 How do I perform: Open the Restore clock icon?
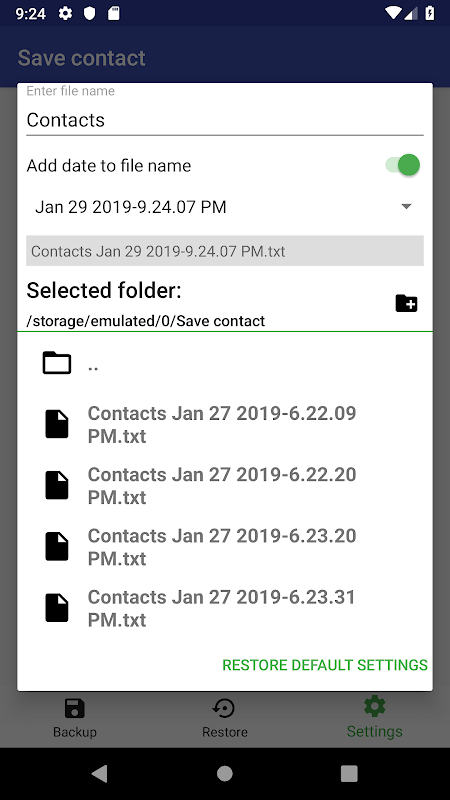224,709
